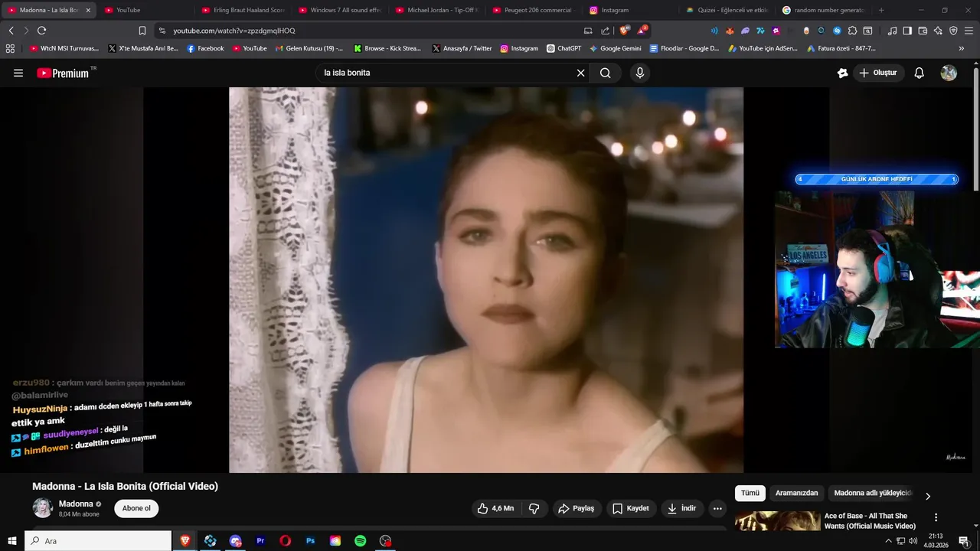Open YouTube notifications bell
This screenshot has height=551, width=980.
(920, 73)
